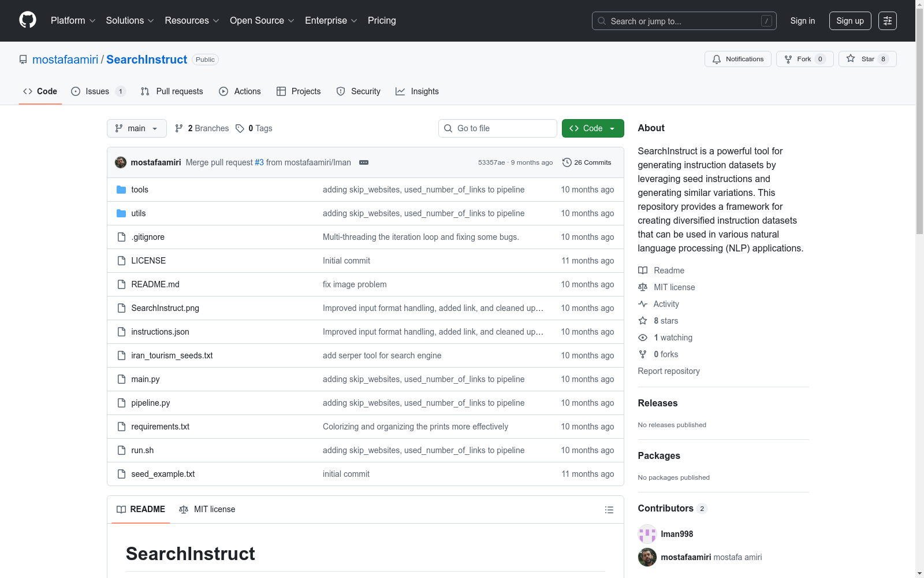Switch to the Security tab
924x578 pixels.
(358, 91)
